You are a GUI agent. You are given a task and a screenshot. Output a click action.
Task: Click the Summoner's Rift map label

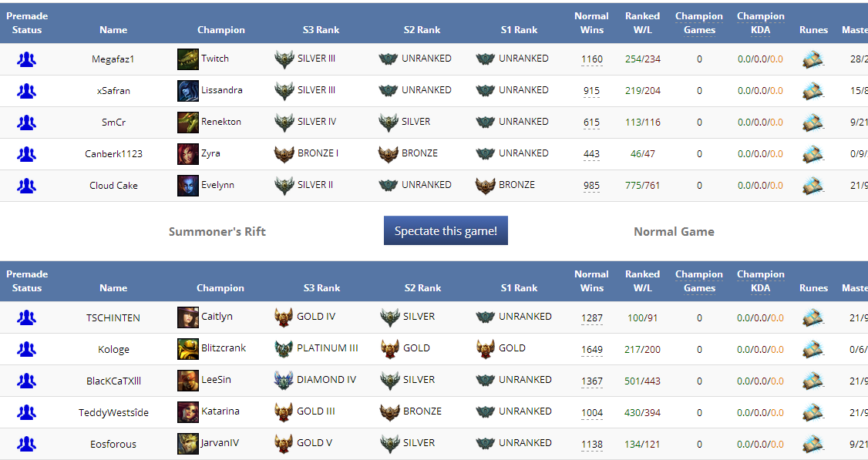click(x=217, y=232)
